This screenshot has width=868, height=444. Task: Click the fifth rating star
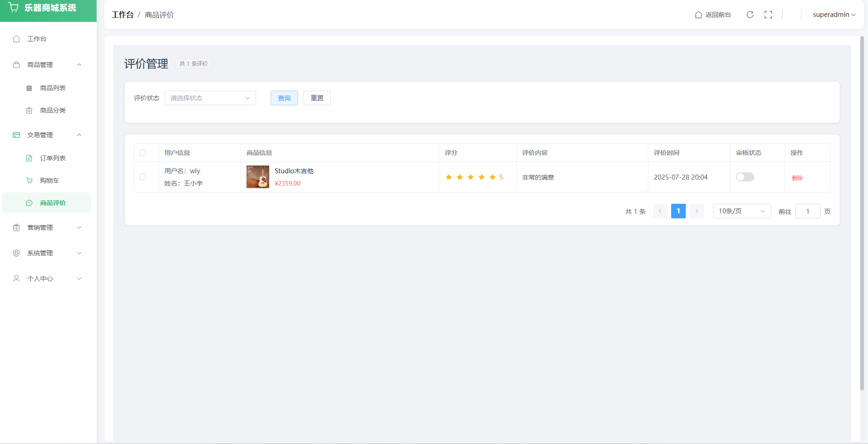pos(492,177)
